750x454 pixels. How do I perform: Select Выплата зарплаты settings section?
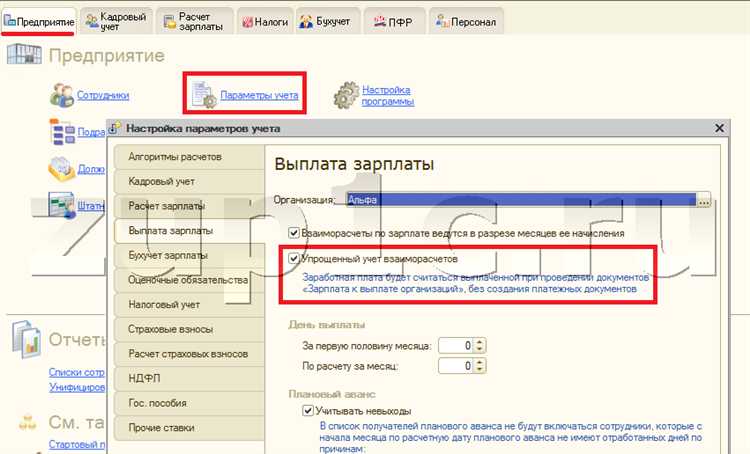point(189,231)
